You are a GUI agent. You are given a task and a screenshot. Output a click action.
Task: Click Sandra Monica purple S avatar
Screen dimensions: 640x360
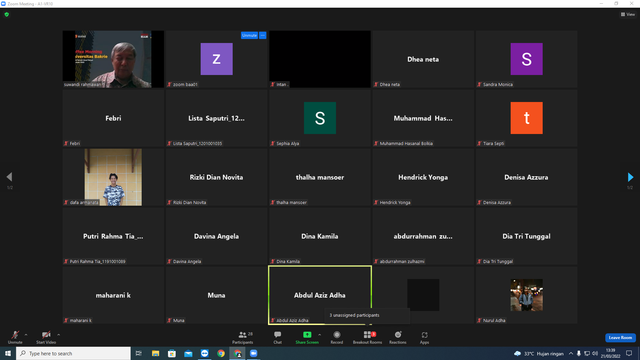527,59
